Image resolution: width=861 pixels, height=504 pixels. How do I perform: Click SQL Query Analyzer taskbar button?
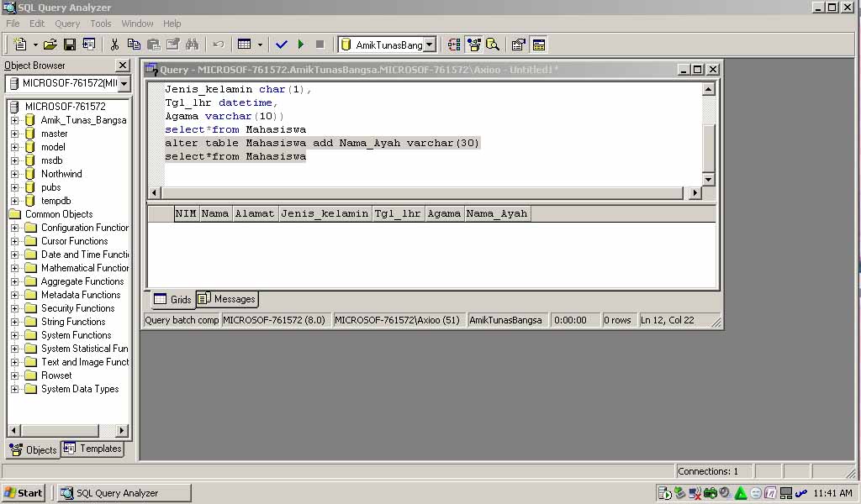[x=124, y=492]
